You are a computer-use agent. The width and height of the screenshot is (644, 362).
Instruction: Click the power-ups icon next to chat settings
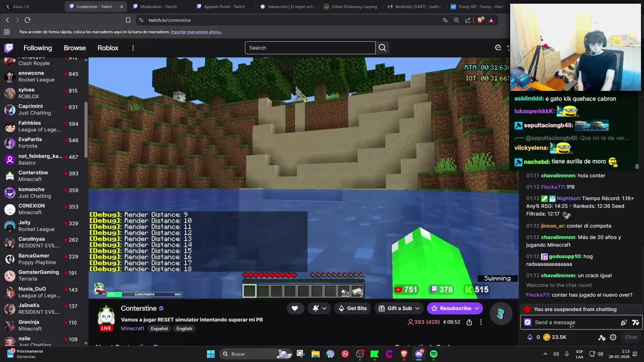click(x=601, y=337)
